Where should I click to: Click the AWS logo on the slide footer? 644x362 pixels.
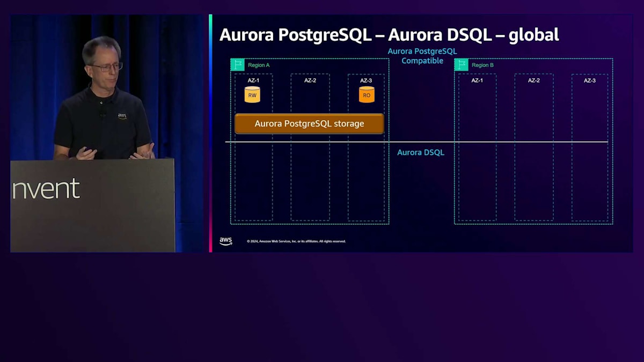(x=226, y=241)
